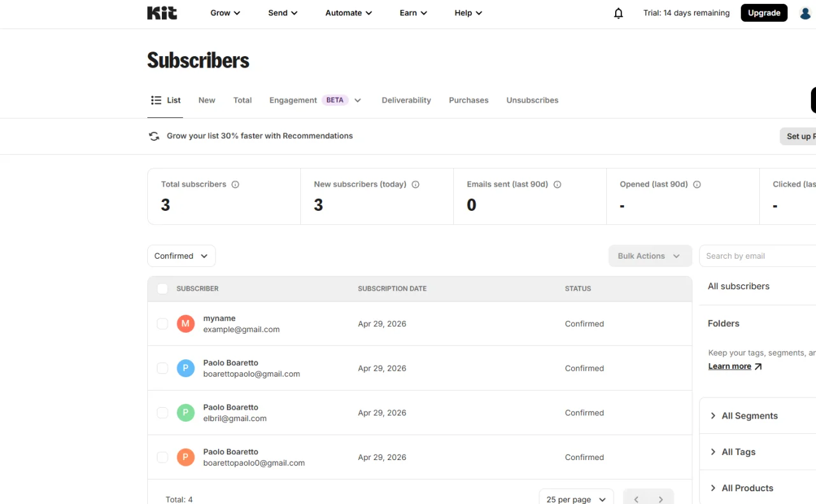Open the notifications bell
Image resolution: width=816 pixels, height=504 pixels.
pyautogui.click(x=618, y=13)
